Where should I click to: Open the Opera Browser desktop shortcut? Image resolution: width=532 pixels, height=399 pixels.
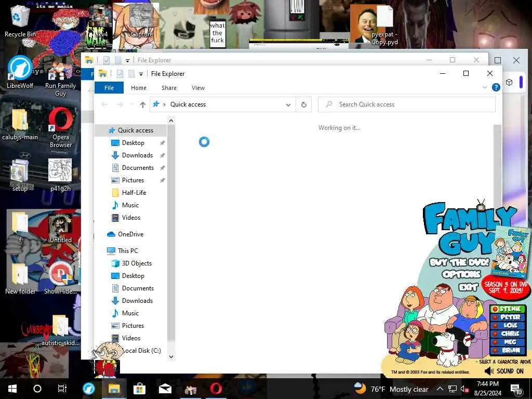click(x=60, y=128)
